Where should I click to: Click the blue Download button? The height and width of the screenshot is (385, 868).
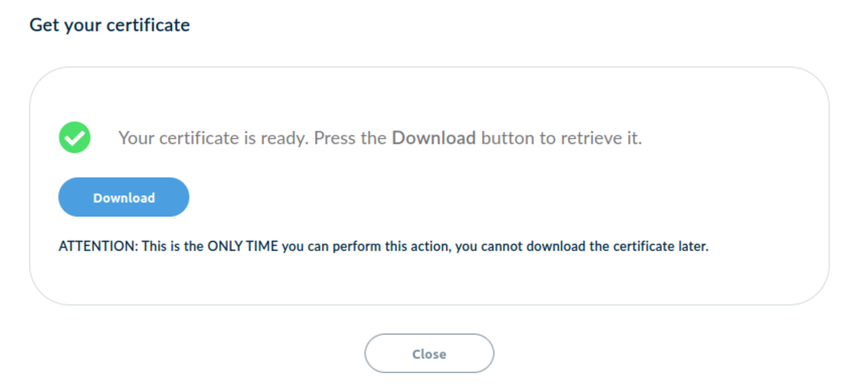124,198
